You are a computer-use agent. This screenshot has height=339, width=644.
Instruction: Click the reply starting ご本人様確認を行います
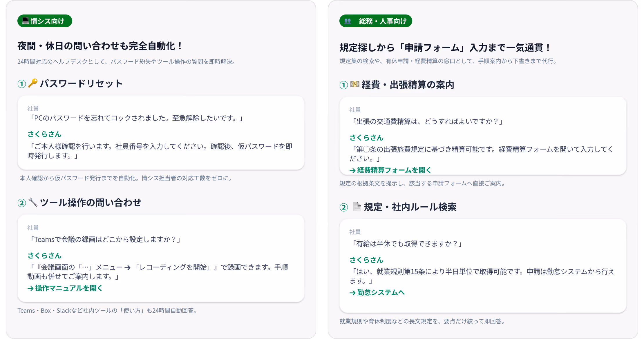point(160,151)
